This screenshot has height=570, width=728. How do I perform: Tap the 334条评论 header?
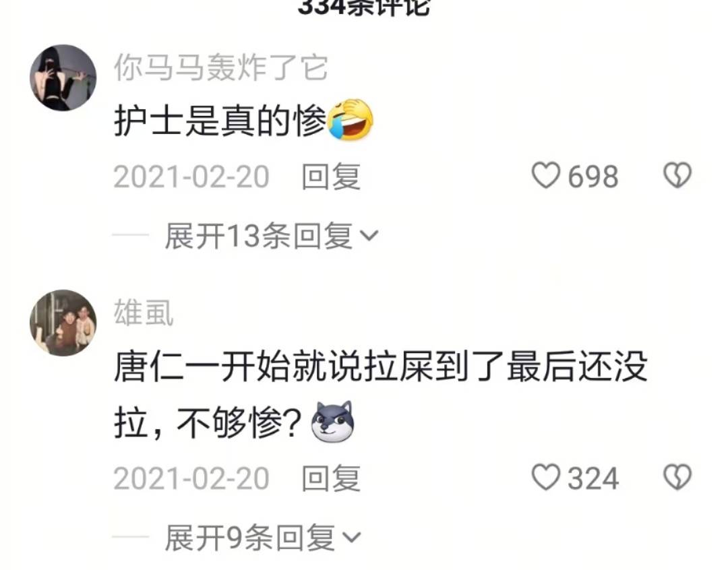[364, 7]
